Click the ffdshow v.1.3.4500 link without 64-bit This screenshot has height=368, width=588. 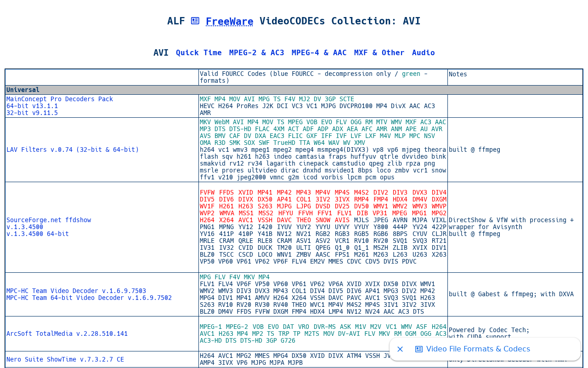tap(25, 227)
